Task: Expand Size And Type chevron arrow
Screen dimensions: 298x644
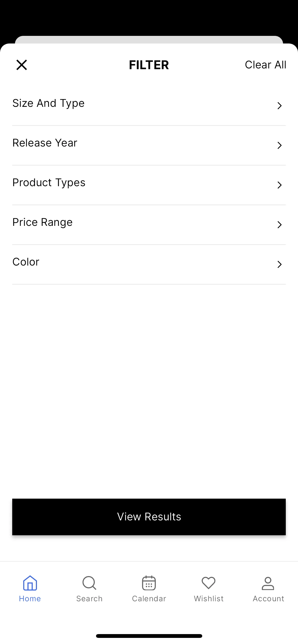Action: (x=279, y=106)
